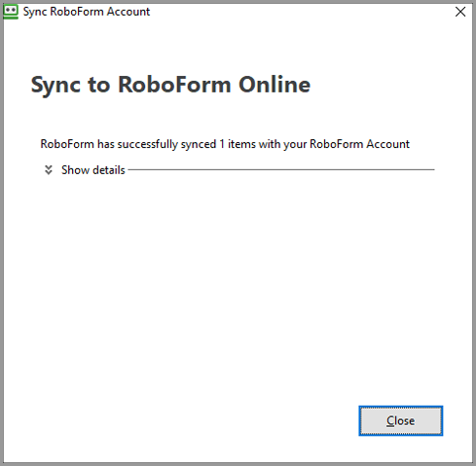Close the dialog with the X button
The width and height of the screenshot is (476, 466).
tap(460, 12)
